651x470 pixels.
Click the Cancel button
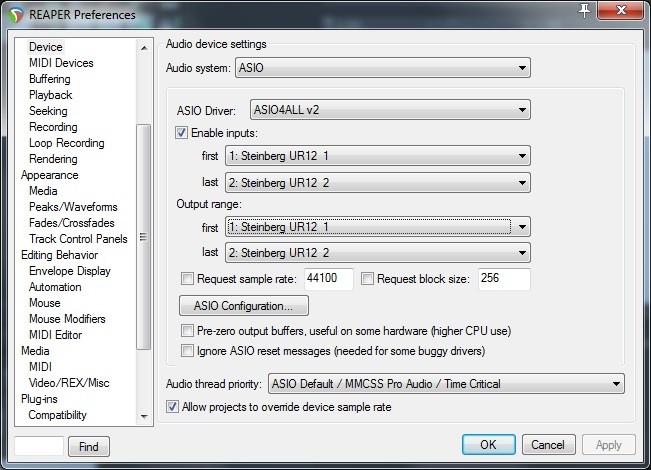pyautogui.click(x=548, y=445)
